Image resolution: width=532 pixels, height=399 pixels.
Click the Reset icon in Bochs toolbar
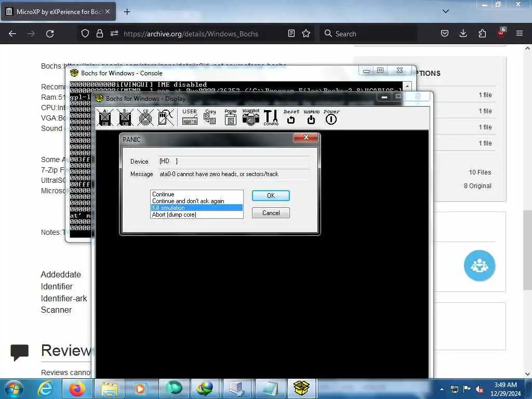pyautogui.click(x=291, y=117)
